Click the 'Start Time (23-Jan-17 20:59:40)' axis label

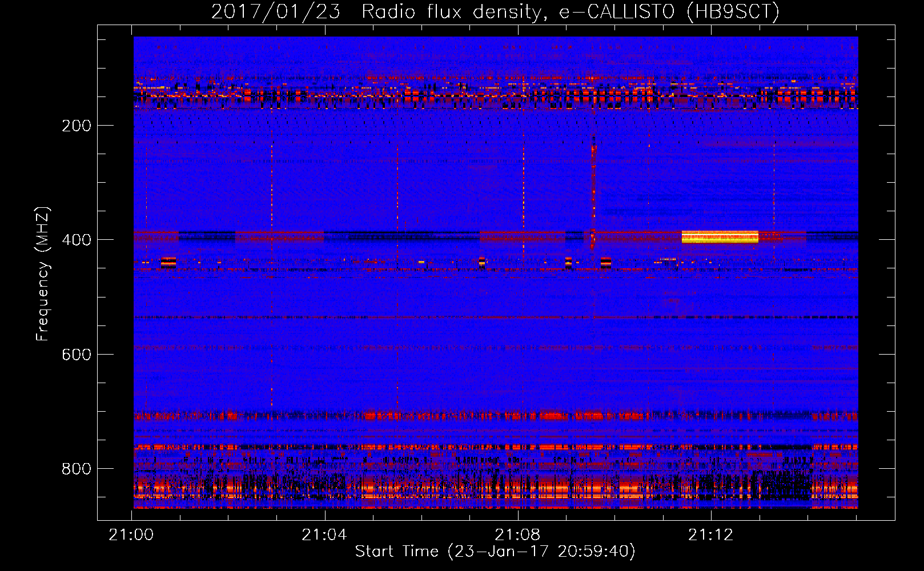pyautogui.click(x=495, y=551)
